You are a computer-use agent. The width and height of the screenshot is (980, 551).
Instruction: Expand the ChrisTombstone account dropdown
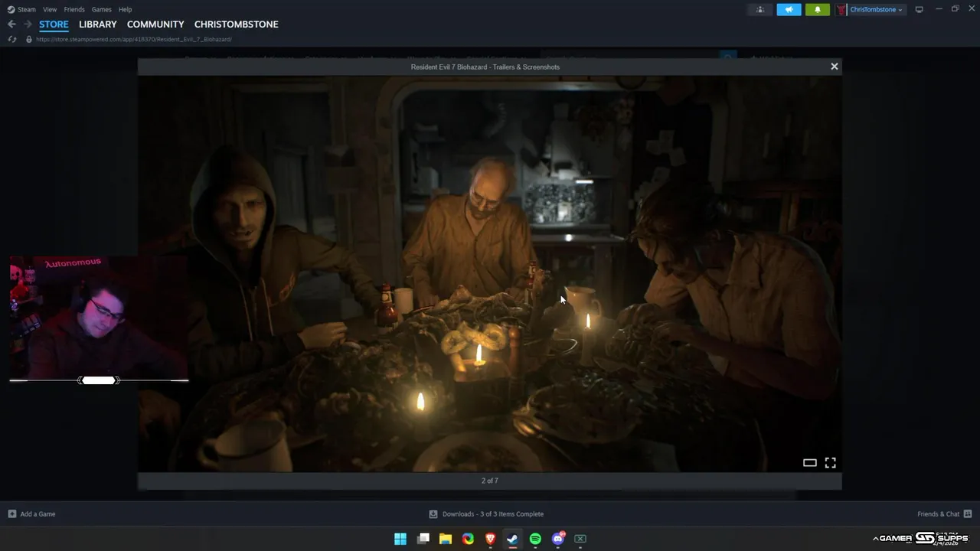click(876, 9)
